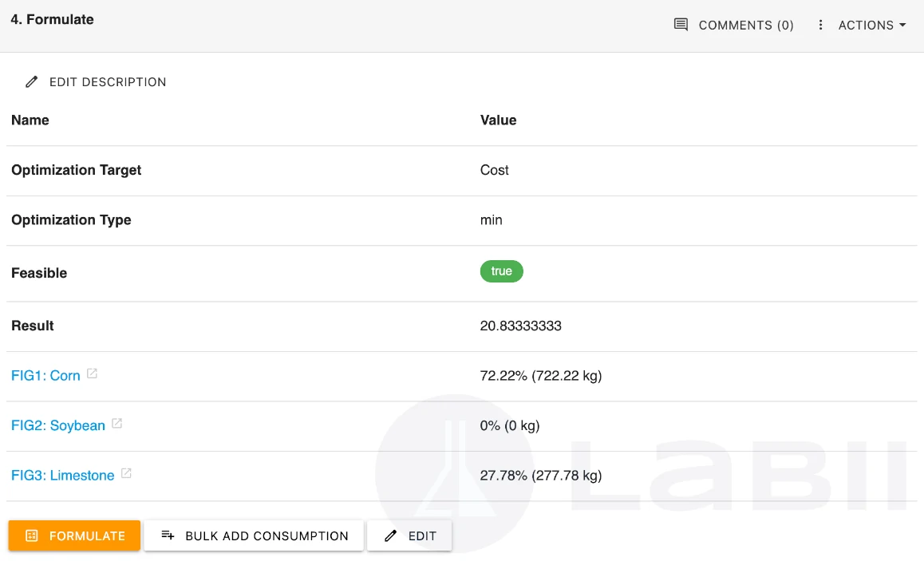Viewport: 924px width, 561px height.
Task: Follow the FIG3: Limestone link
Action: (62, 474)
